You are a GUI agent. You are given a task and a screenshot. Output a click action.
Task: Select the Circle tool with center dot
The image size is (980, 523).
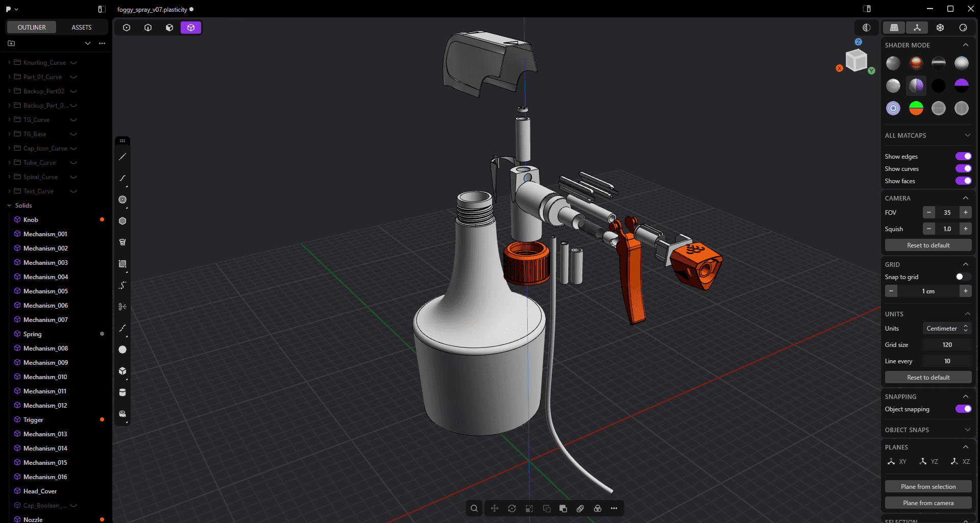point(122,200)
